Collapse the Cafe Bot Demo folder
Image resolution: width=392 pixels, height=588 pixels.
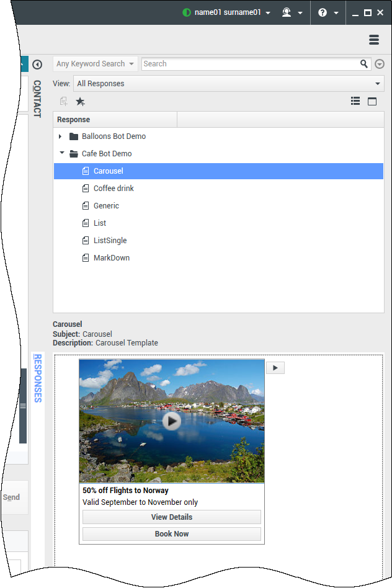click(61, 154)
